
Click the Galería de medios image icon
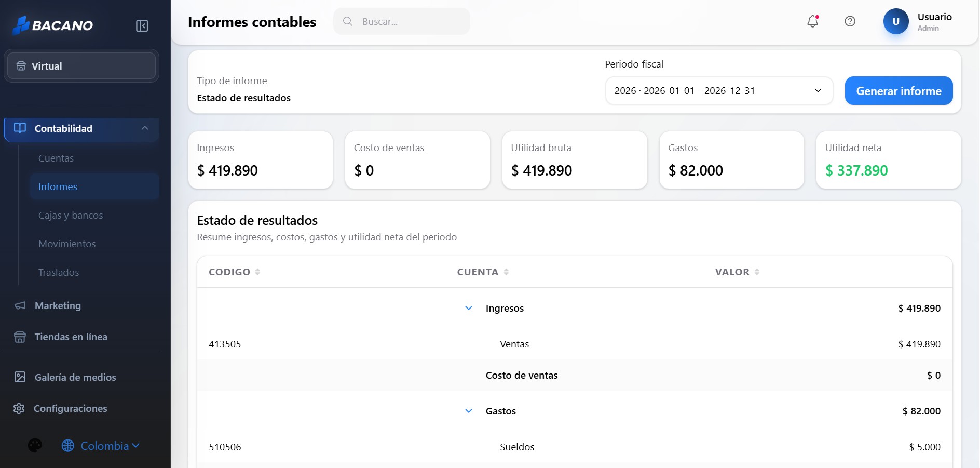[x=20, y=377]
